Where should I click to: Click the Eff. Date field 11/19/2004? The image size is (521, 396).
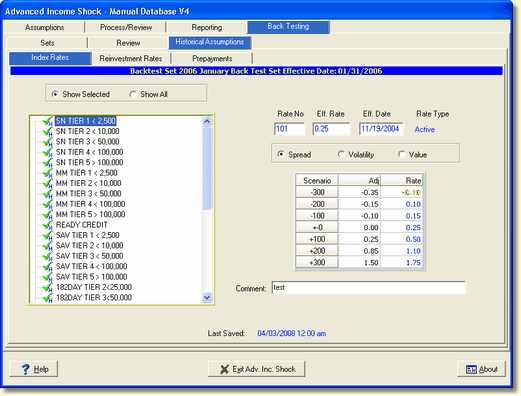381,129
